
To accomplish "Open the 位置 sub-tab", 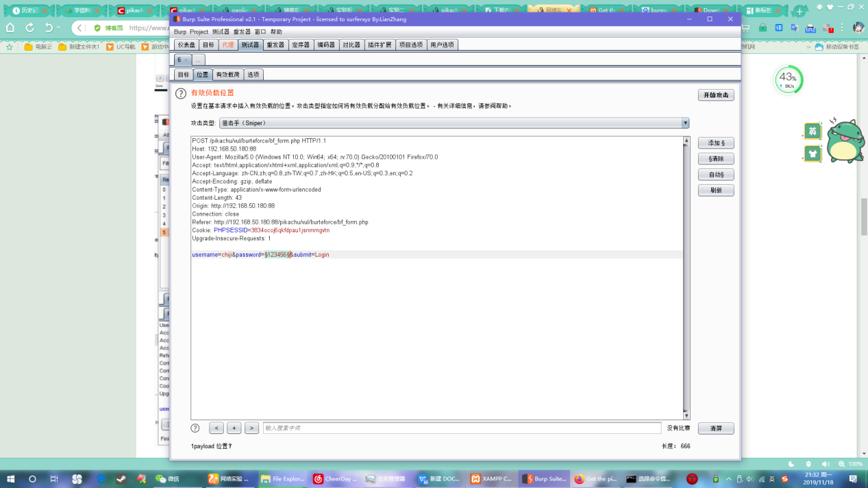I will point(202,75).
